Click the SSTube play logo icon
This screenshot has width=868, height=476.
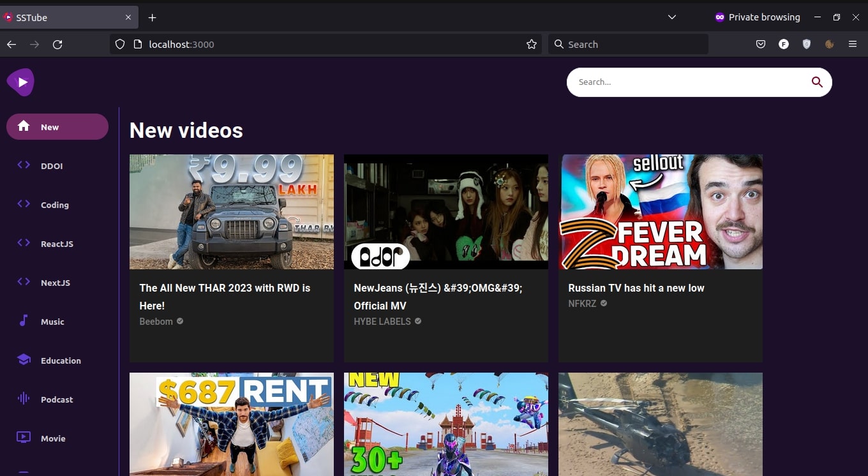(20, 82)
